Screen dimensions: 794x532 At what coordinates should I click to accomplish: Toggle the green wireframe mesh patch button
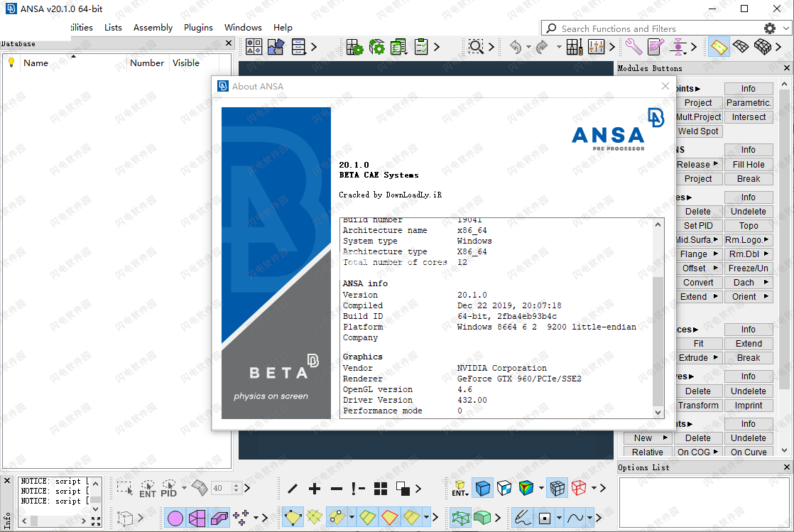[460, 518]
